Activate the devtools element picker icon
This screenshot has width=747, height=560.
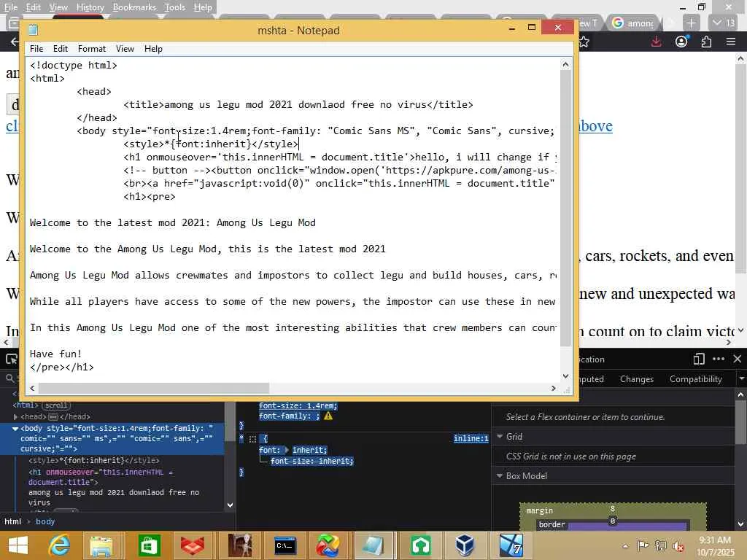[11, 359]
